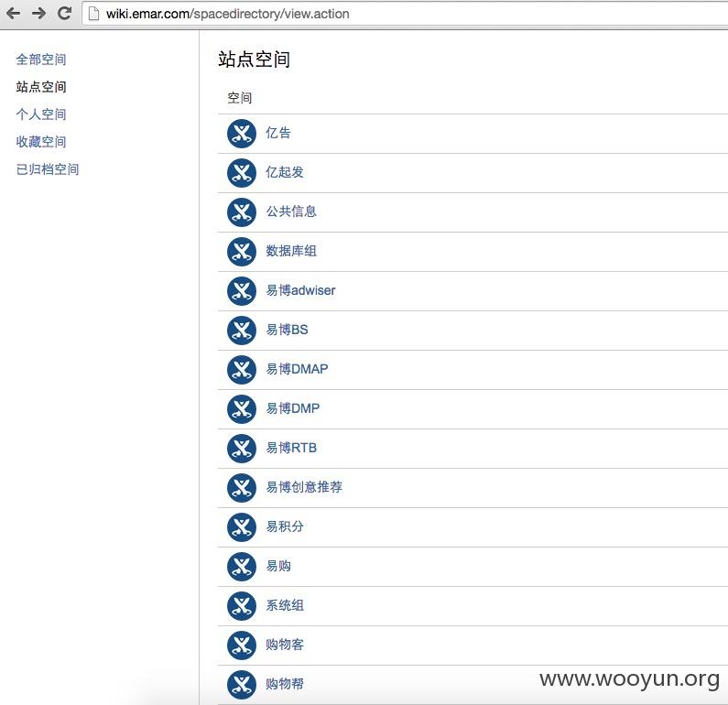Image resolution: width=728 pixels, height=705 pixels.
Task: Reload the page with the refresh icon
Action: coord(64,13)
